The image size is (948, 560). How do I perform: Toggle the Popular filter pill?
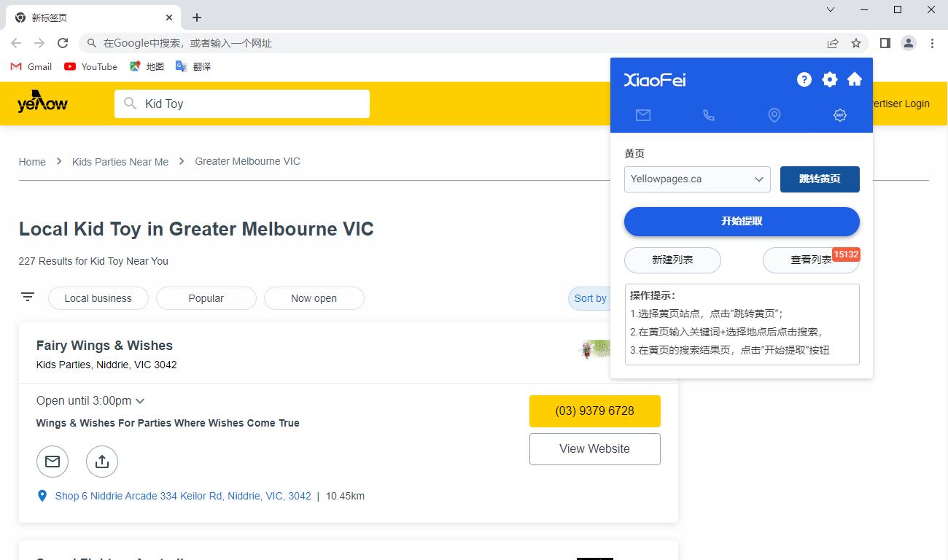[206, 298]
